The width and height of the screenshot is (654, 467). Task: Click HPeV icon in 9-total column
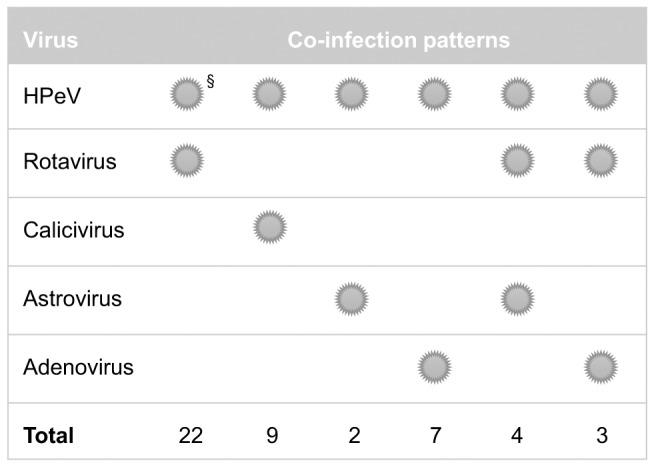(270, 95)
